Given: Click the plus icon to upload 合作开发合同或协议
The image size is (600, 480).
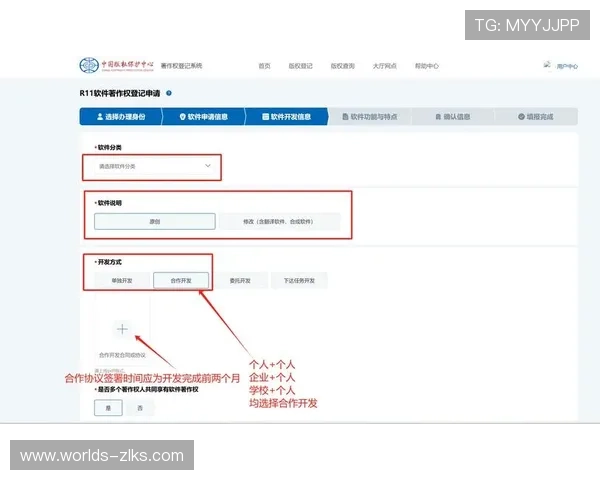Looking at the screenshot, I should pos(122,329).
